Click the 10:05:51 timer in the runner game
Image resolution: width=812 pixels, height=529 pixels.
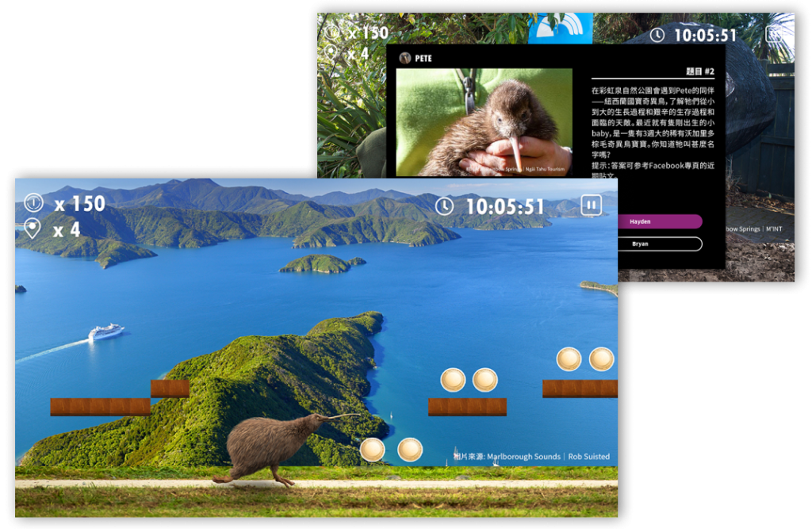[504, 207]
